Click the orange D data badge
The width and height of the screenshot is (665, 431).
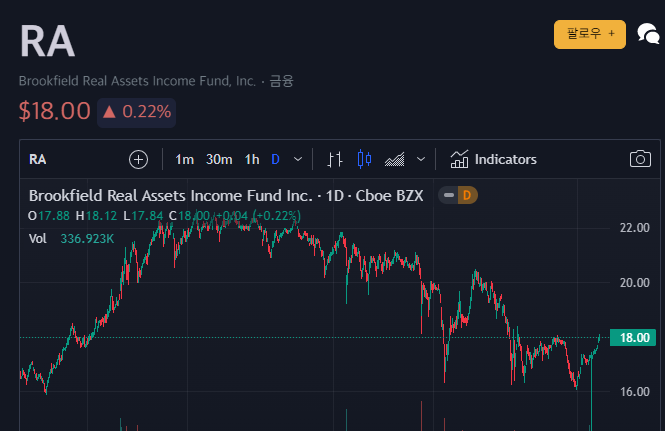(x=467, y=195)
